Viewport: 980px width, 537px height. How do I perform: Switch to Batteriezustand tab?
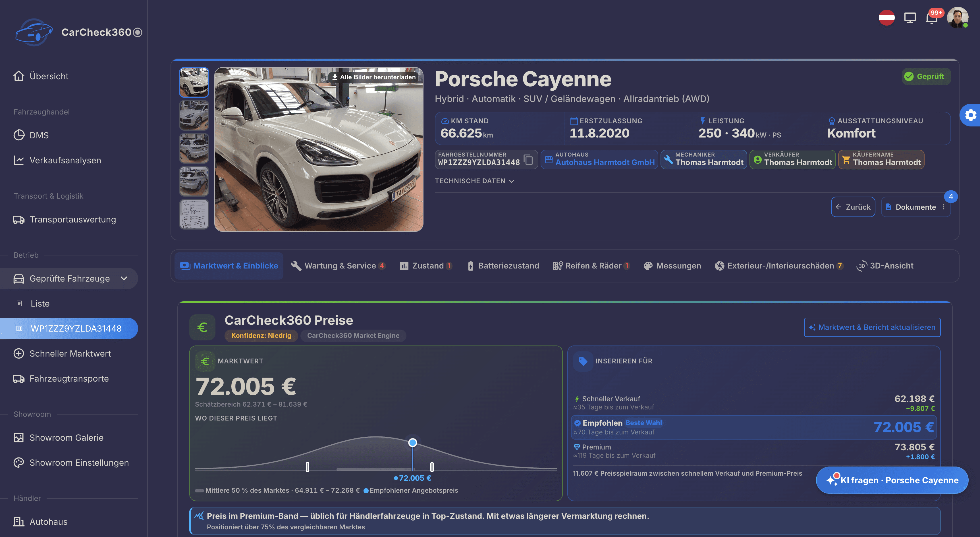click(503, 266)
